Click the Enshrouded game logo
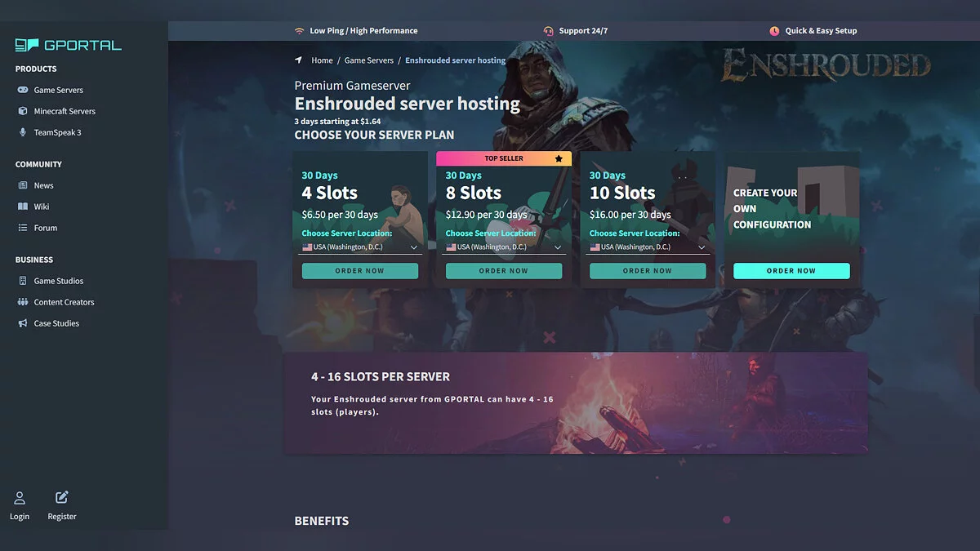The image size is (980, 551). [826, 67]
